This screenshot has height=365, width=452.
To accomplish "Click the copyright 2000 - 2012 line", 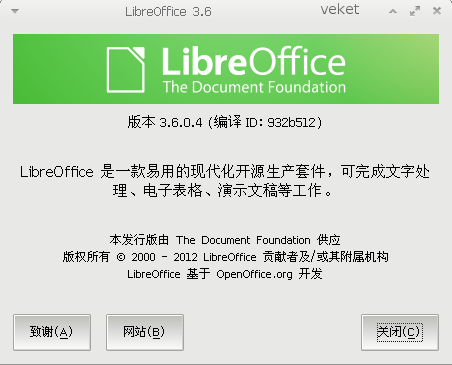I will 226,257.
